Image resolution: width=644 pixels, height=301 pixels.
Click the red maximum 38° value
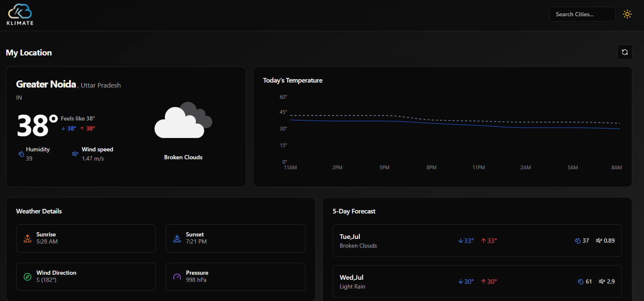pos(90,128)
